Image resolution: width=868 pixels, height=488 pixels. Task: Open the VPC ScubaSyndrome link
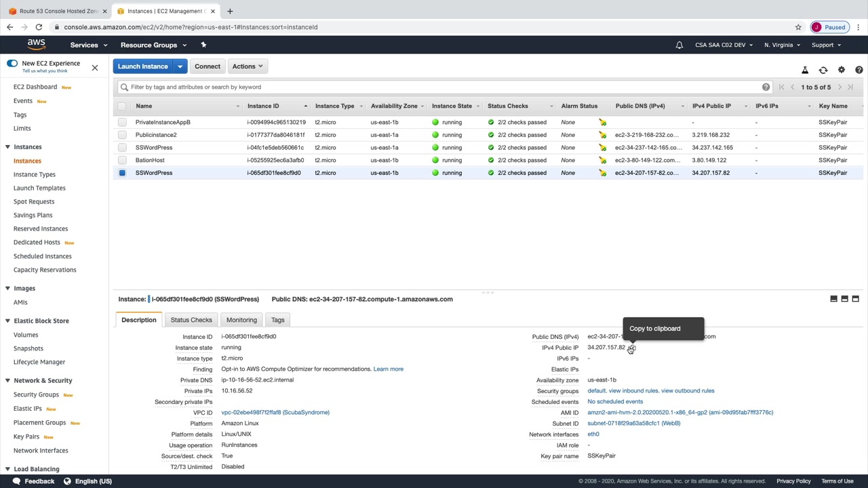[275, 413]
